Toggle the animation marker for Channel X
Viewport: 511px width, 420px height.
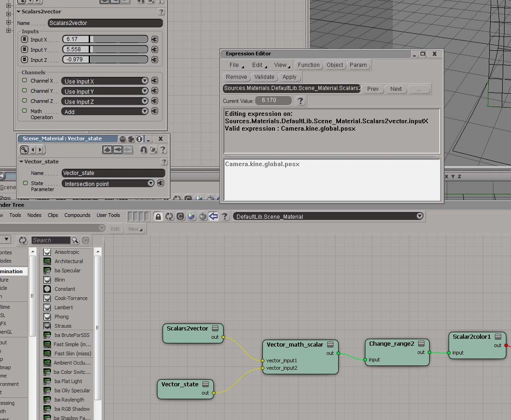tap(24, 80)
